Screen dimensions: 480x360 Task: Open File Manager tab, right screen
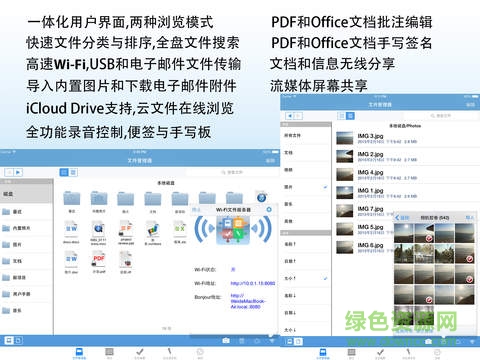(323, 353)
